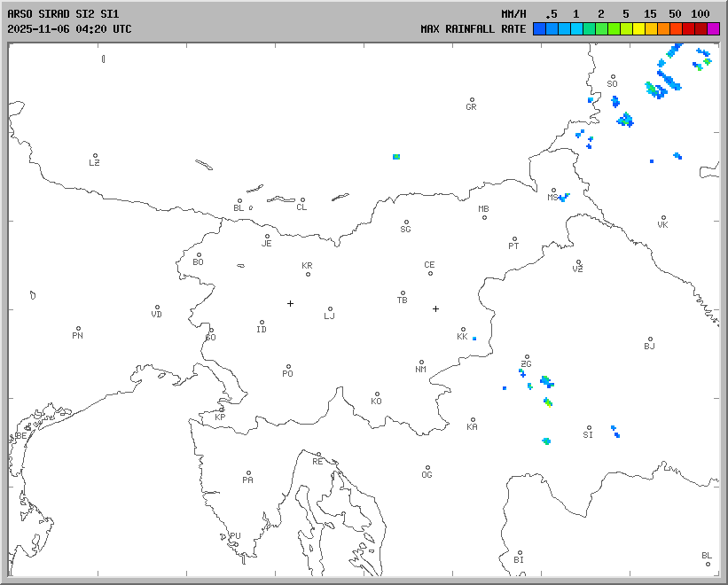This screenshot has width=728, height=585.
Task: Select the darkest blue legend swatch
Action: coord(539,29)
